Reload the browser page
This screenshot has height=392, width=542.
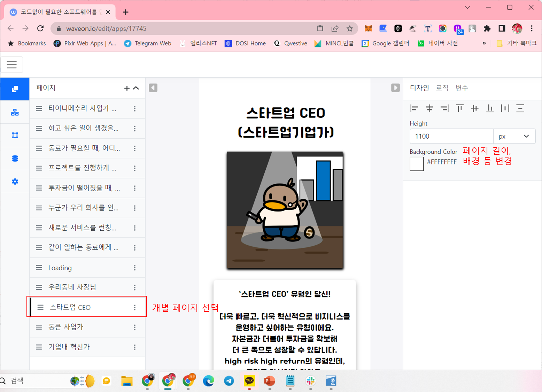[40, 29]
